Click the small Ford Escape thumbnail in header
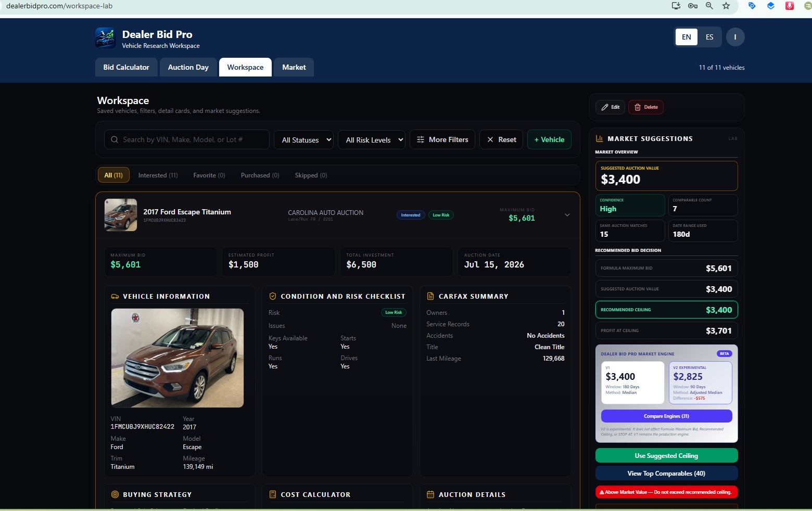The image size is (812, 511). pyautogui.click(x=121, y=215)
